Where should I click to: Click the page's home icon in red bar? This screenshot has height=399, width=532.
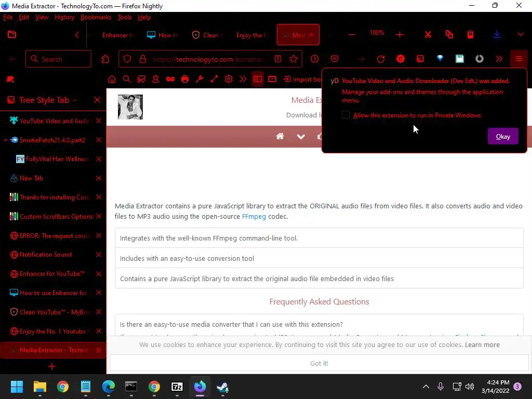coord(280,137)
